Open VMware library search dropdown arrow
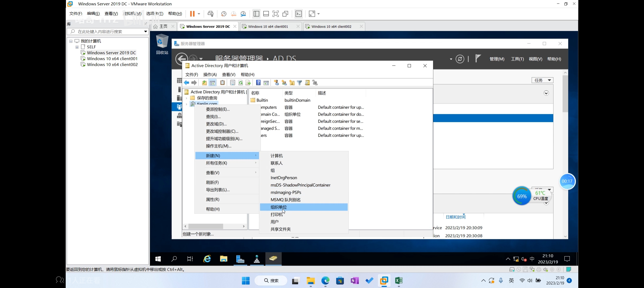This screenshot has width=644, height=288. coord(146,31)
